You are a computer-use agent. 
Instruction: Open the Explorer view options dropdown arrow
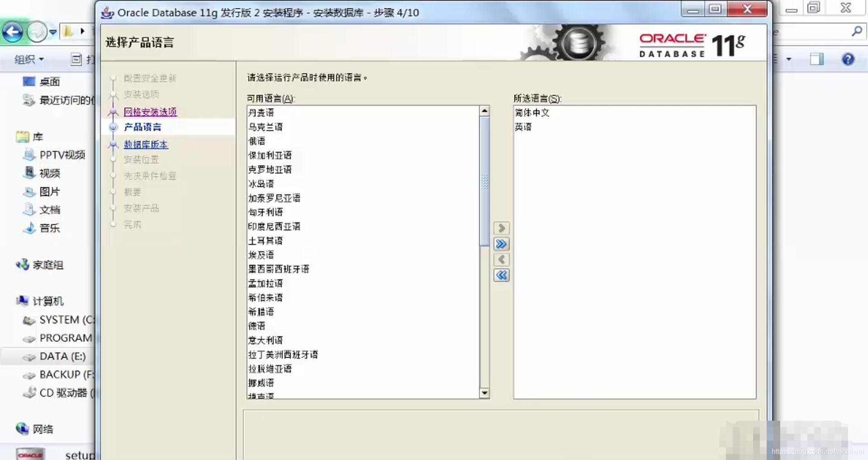coord(789,59)
